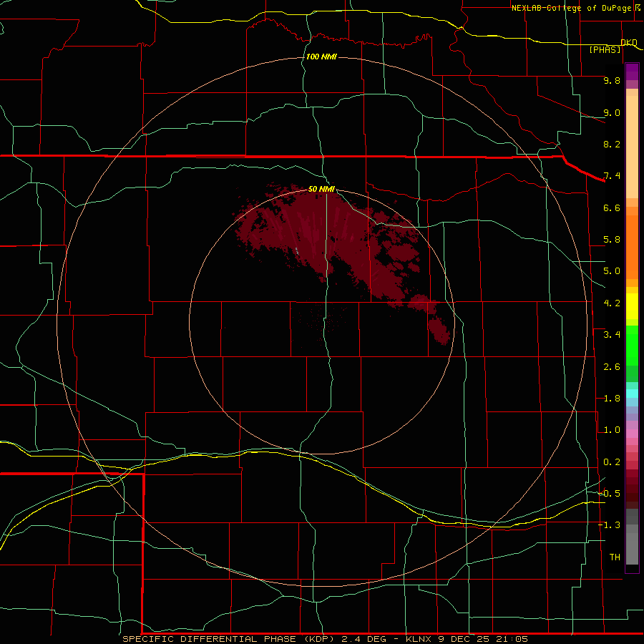The height and width of the screenshot is (644, 644).
Task: Click the -1.3 value on the color scale
Action: (609, 525)
